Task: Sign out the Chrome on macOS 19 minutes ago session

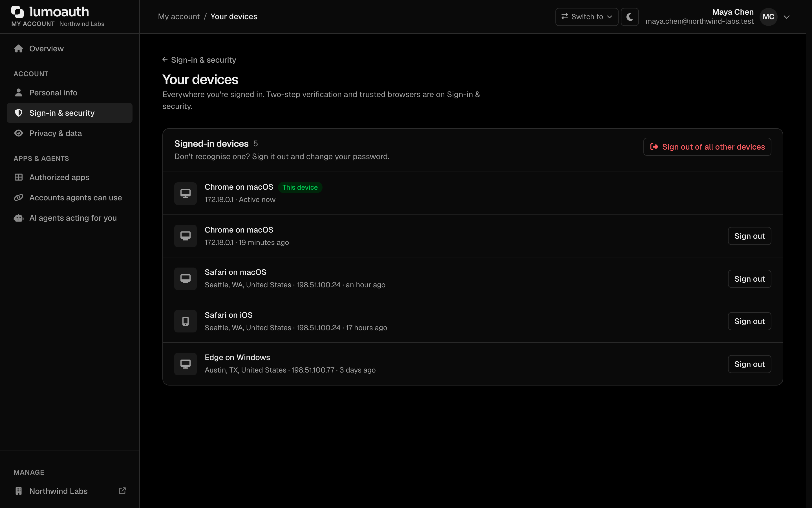Action: [x=750, y=236]
